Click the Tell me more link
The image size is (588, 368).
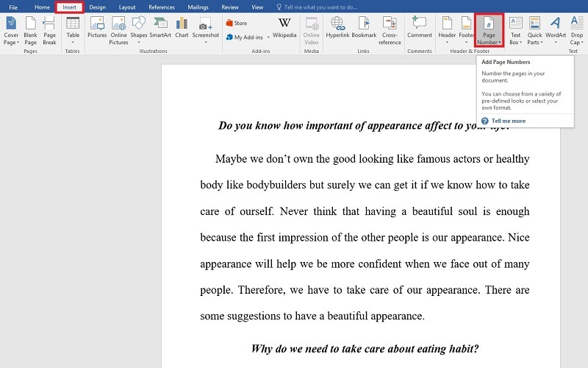point(508,121)
